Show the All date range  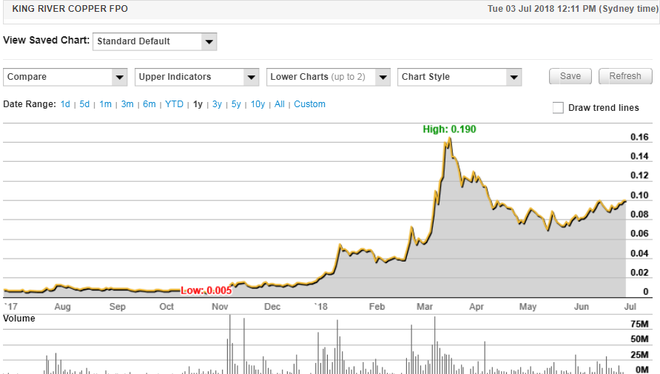[279, 104]
